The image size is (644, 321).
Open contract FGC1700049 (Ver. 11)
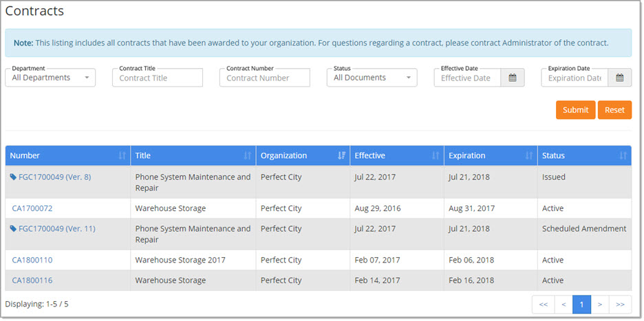tap(56, 229)
